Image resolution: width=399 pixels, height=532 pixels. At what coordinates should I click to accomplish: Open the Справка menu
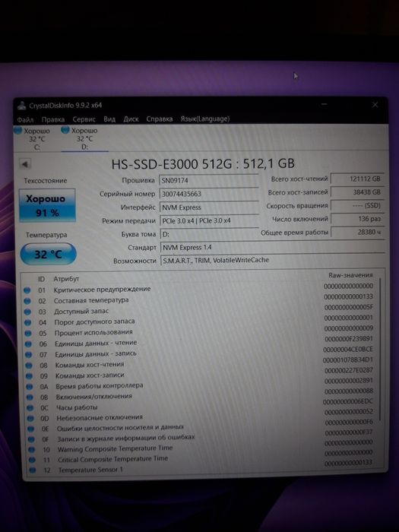coord(160,119)
